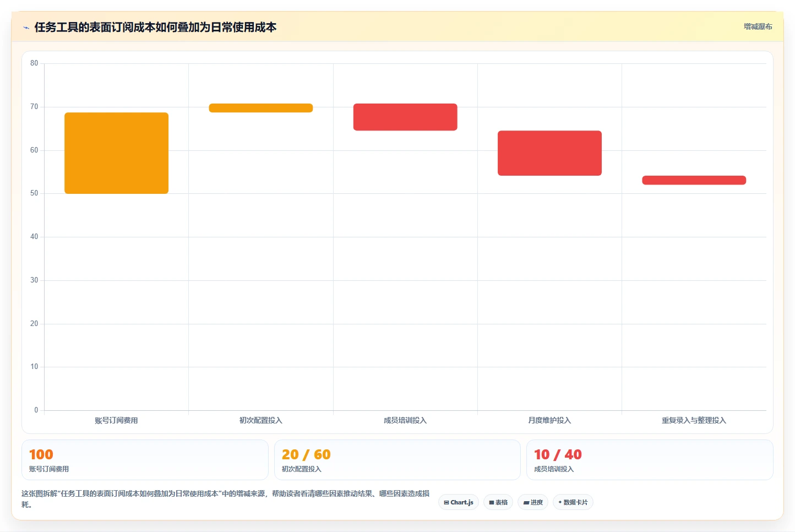Click the axis label 重复录入与整理投入
The image size is (795, 532).
694,420
